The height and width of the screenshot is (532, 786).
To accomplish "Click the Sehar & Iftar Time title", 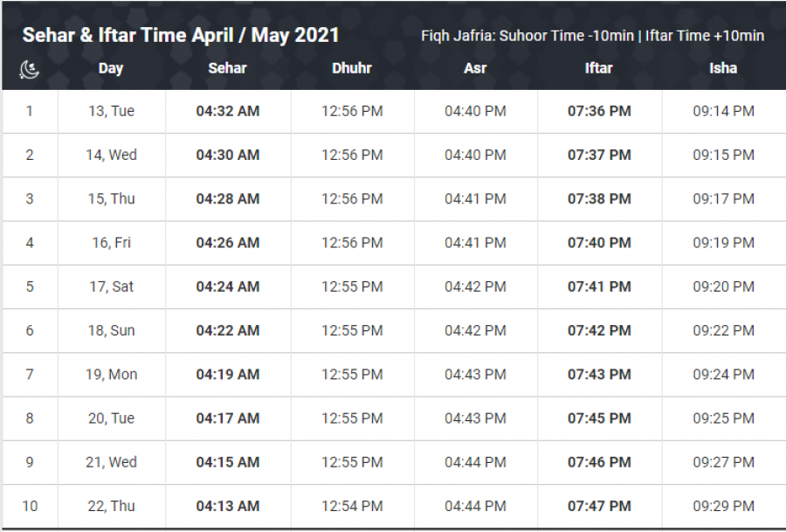I will (181, 36).
